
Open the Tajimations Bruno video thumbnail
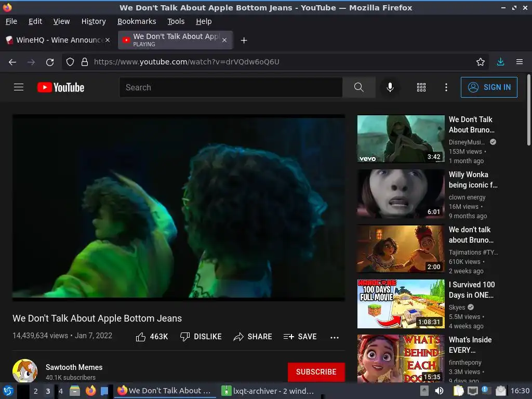(401, 249)
